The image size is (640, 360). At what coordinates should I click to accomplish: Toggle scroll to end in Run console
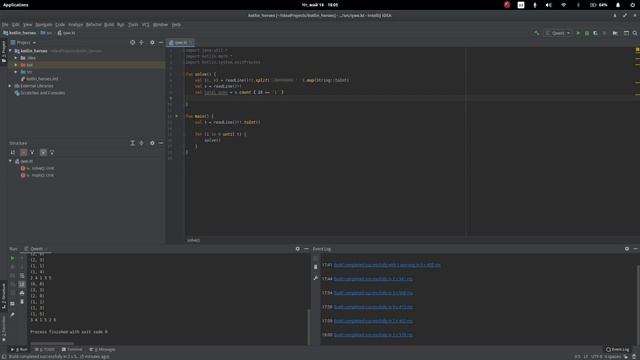(22, 284)
